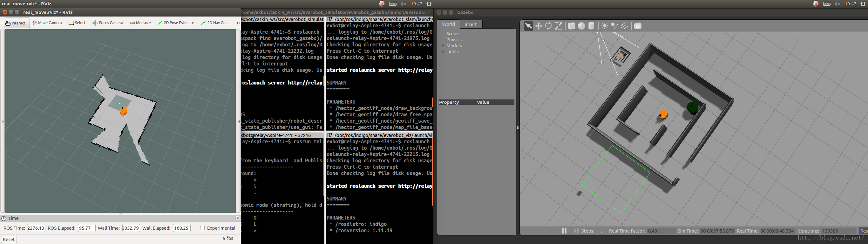Select the Gazebo translate mode tool
Viewport: 868px width, 244px height.
pos(539,26)
